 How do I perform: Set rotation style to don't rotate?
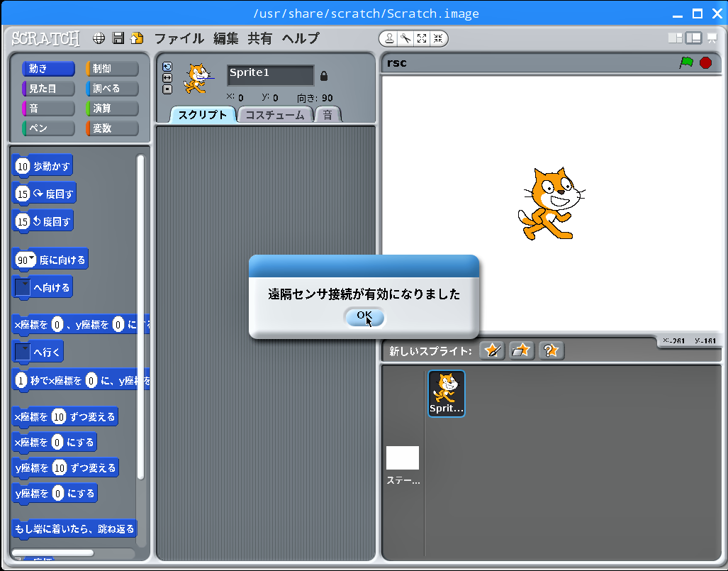click(167, 89)
